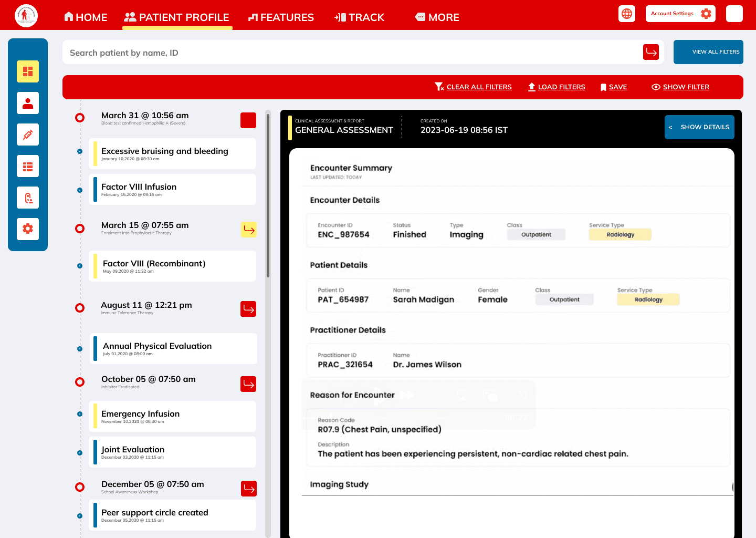This screenshot has height=538, width=756.
Task: Expand the Show Details panel
Action: click(699, 127)
